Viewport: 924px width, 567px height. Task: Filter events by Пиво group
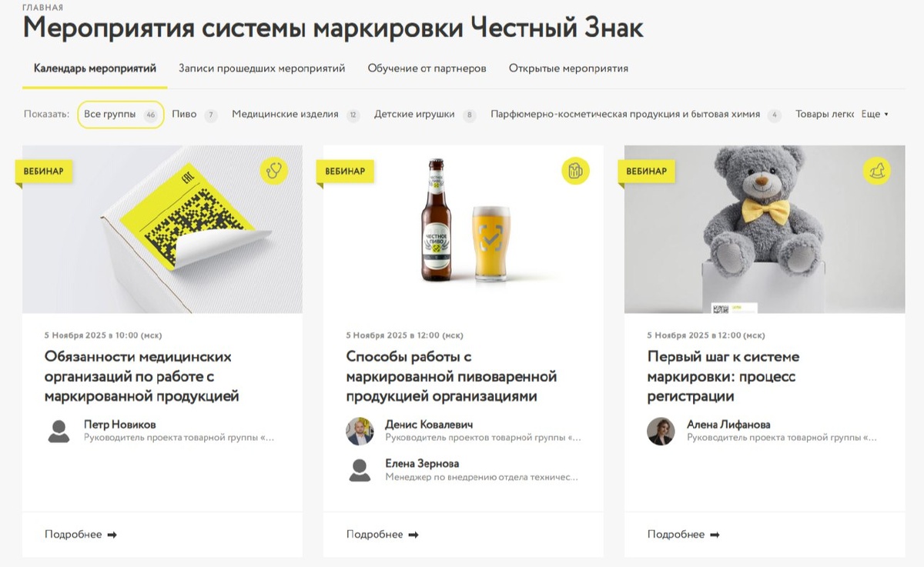(194, 115)
